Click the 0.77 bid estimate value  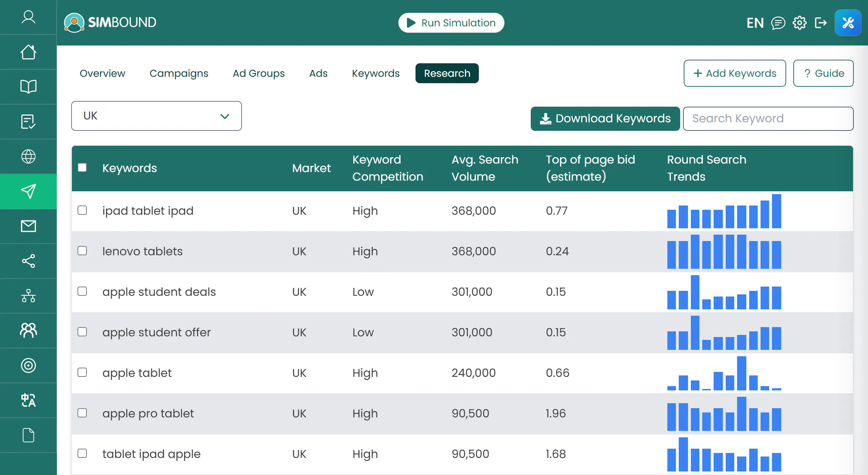(557, 211)
